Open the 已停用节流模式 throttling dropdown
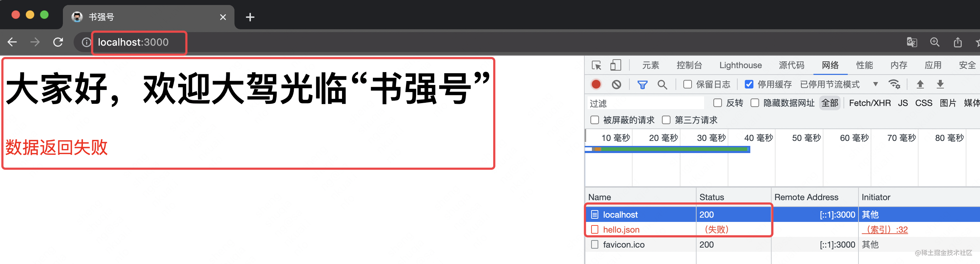The width and height of the screenshot is (980, 264). point(839,84)
